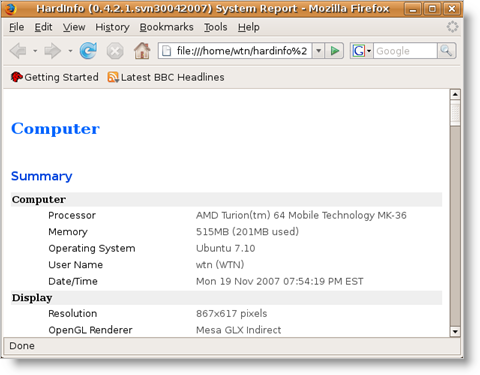This screenshot has width=480, height=375.
Task: Click the Done status bar text
Action: click(22, 346)
